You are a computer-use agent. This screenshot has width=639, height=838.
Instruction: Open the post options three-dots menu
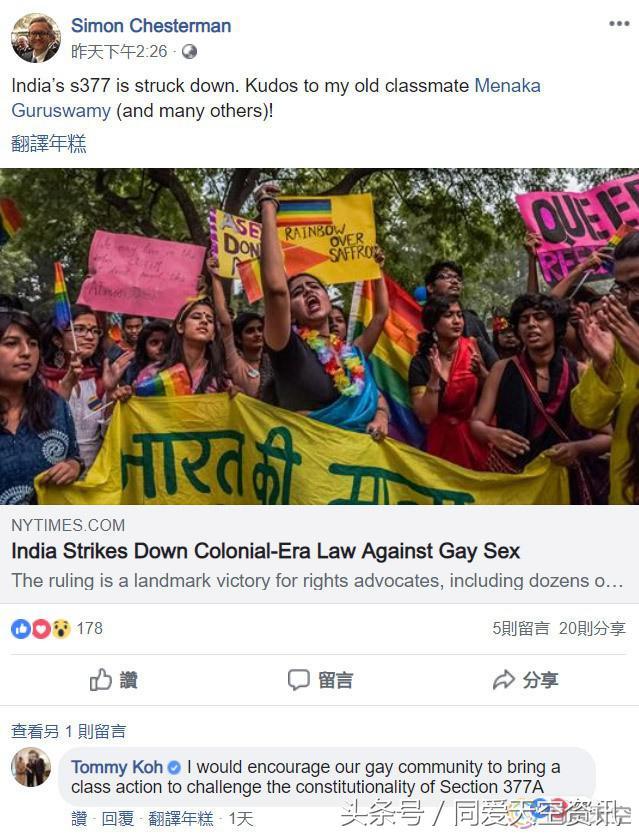pos(619,24)
